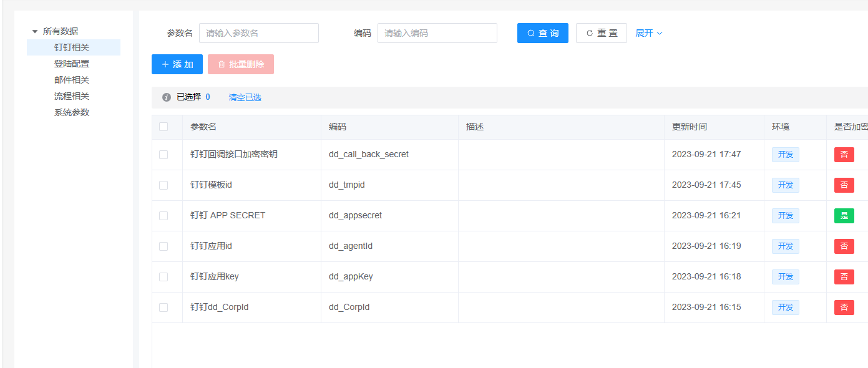Open 登陆配置 in the sidebar tree
868x368 pixels.
click(x=72, y=64)
